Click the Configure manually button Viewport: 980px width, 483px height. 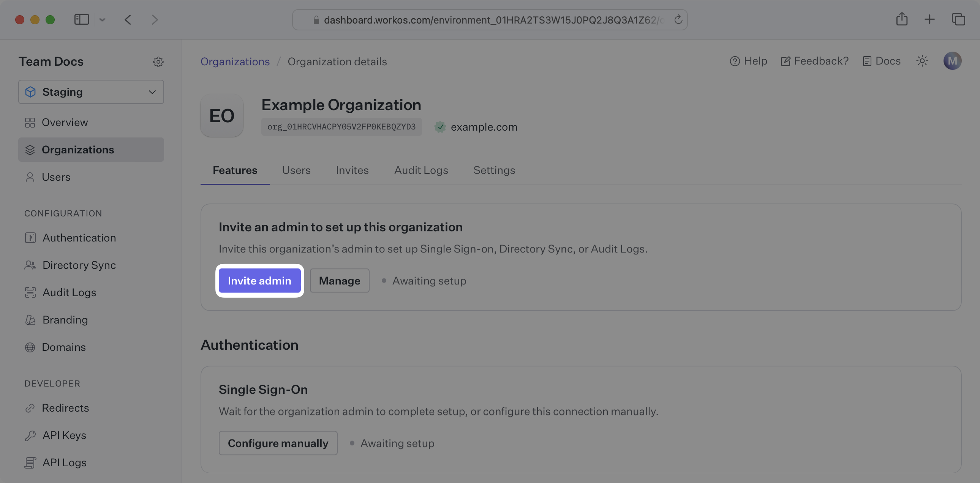(x=278, y=443)
